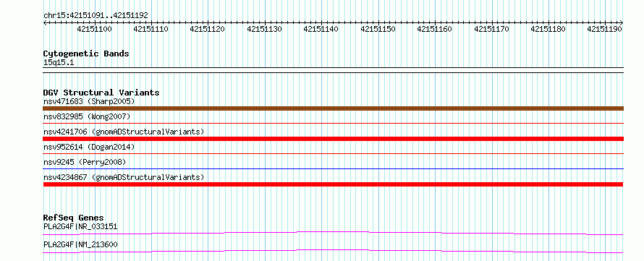Open nsv4234867 (gnomADStructuralVariants) label
Viewport: 644px width, 261px height.
(124, 177)
